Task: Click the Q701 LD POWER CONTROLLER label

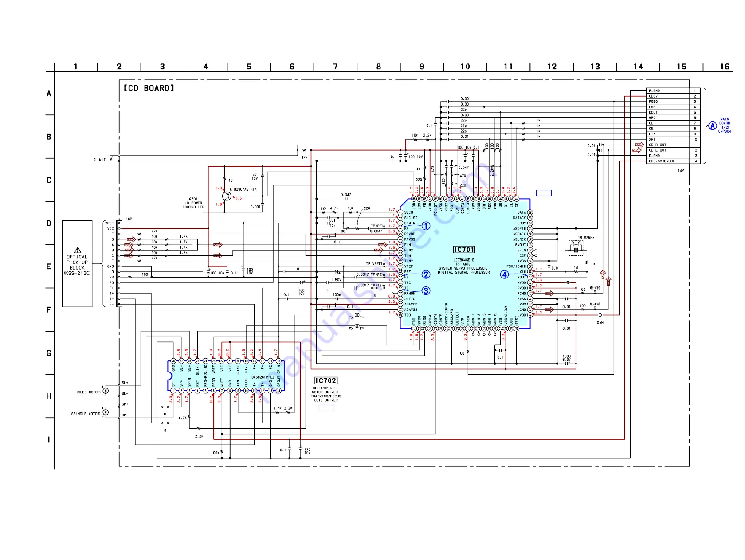Action: coord(193,203)
